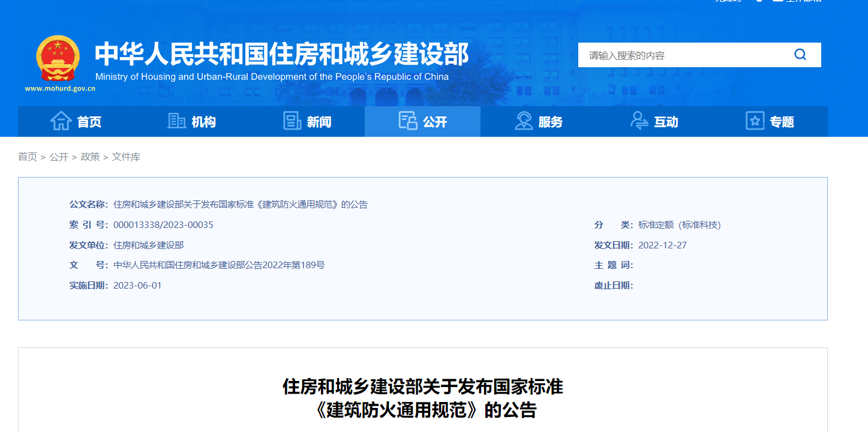Image resolution: width=868 pixels, height=432 pixels.
Task: Navigate to 政策 in the breadcrumb
Action: 90,157
